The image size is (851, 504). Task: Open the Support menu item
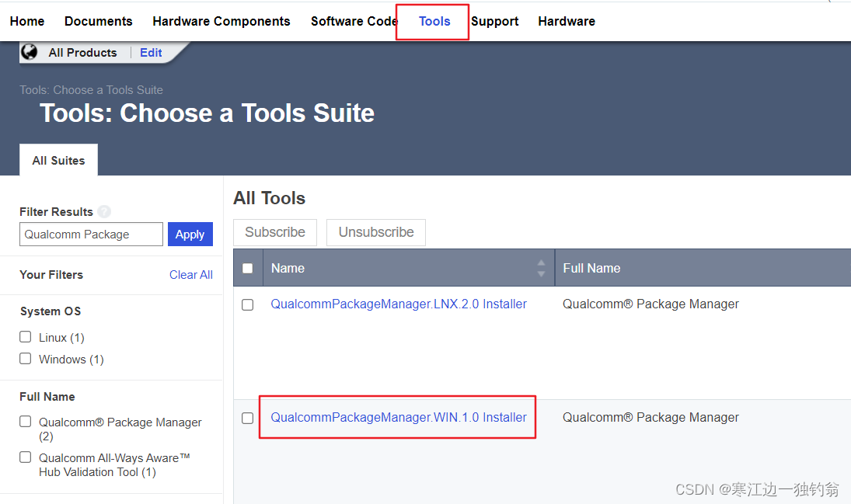point(495,21)
